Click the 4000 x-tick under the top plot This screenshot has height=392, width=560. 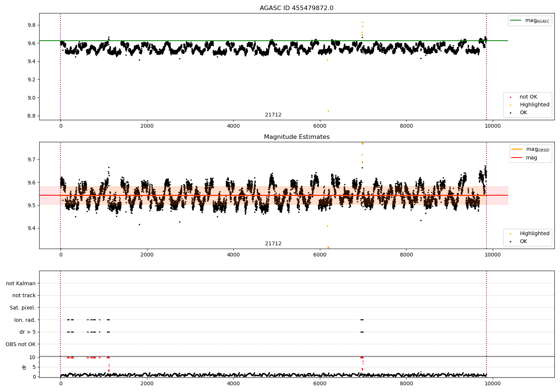pyautogui.click(x=233, y=126)
